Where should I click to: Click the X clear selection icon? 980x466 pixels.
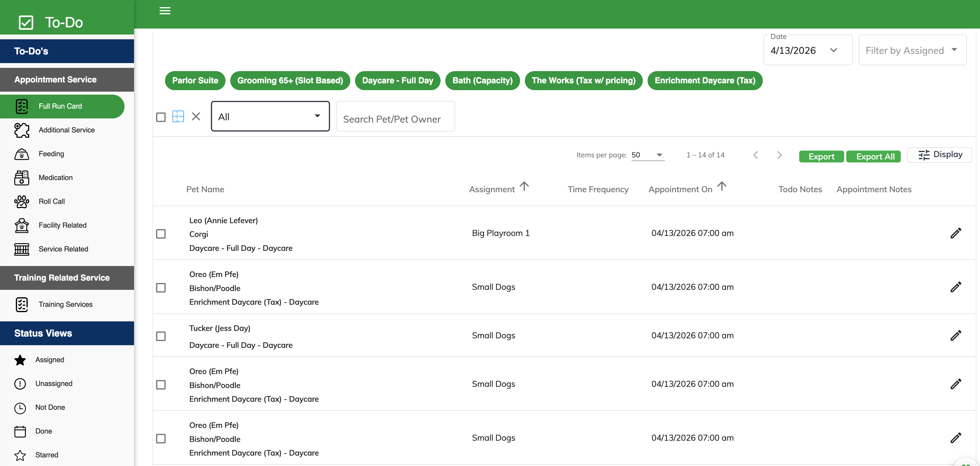coord(196,116)
